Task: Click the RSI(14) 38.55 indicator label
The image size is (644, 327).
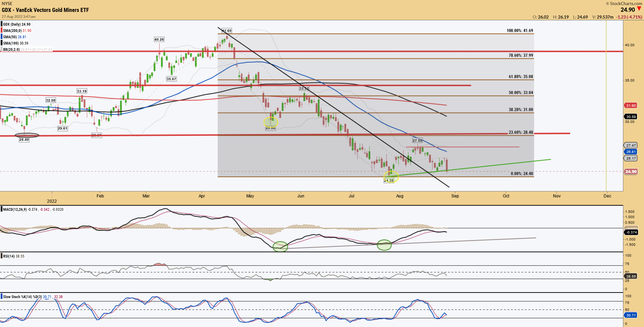Action: click(13, 256)
